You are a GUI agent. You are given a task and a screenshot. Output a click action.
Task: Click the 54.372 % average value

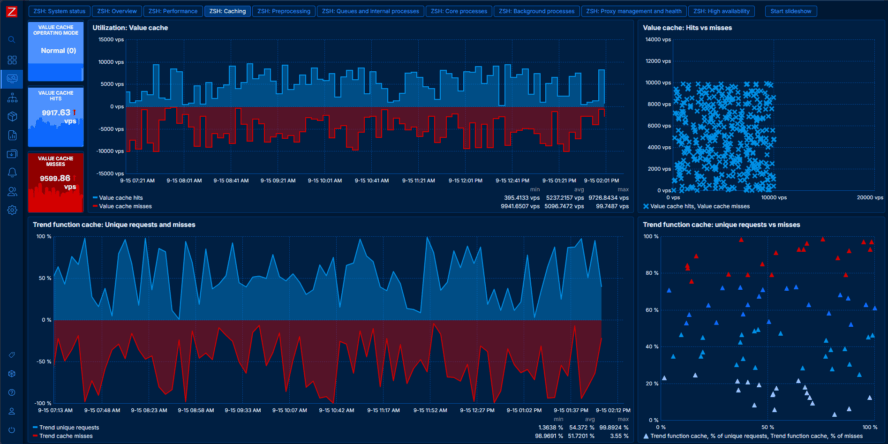[583, 427]
